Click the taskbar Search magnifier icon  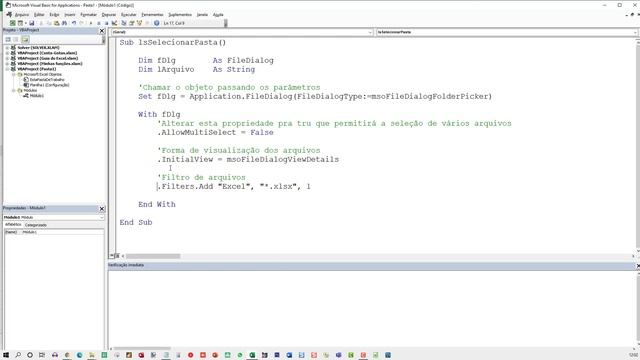click(18, 355)
